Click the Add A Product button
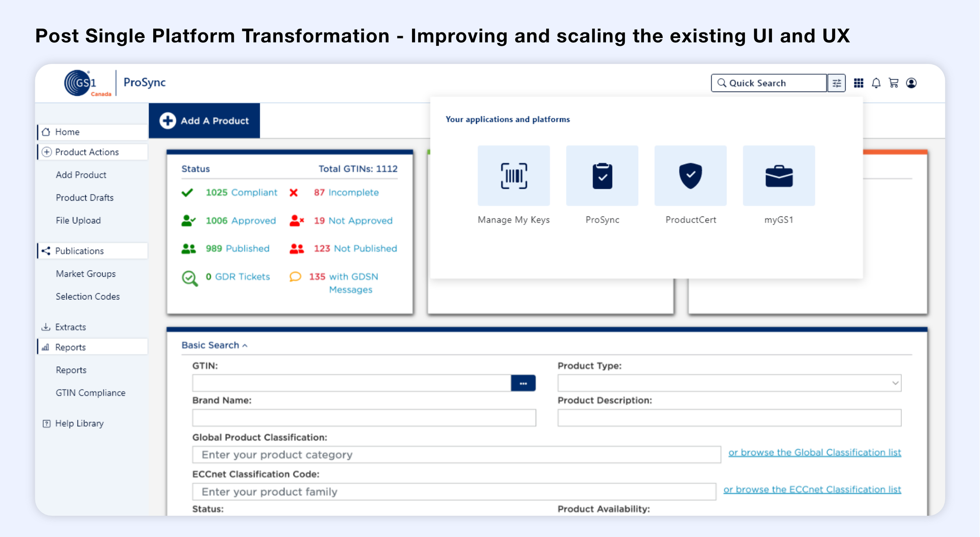The height and width of the screenshot is (537, 980). 204,121
